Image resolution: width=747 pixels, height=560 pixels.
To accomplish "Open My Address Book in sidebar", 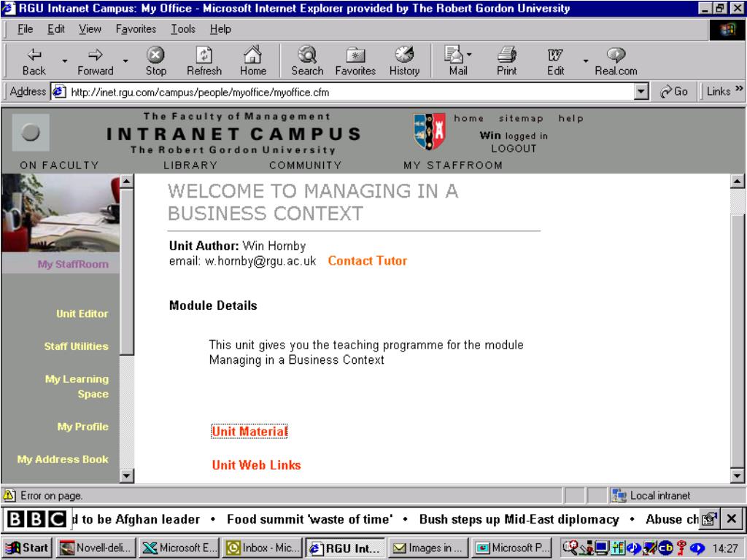I will pyautogui.click(x=63, y=459).
